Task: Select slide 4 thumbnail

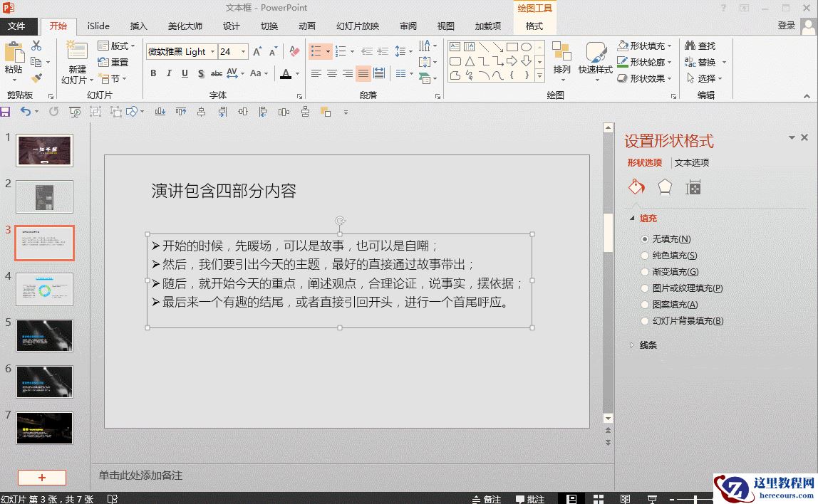Action: (x=44, y=289)
